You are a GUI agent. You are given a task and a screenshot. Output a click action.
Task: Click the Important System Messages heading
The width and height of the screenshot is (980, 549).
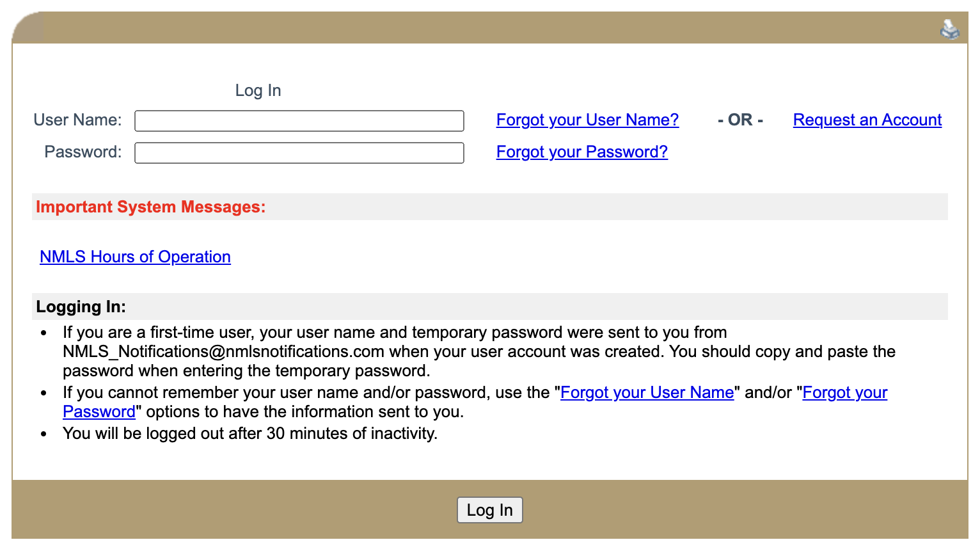(150, 207)
